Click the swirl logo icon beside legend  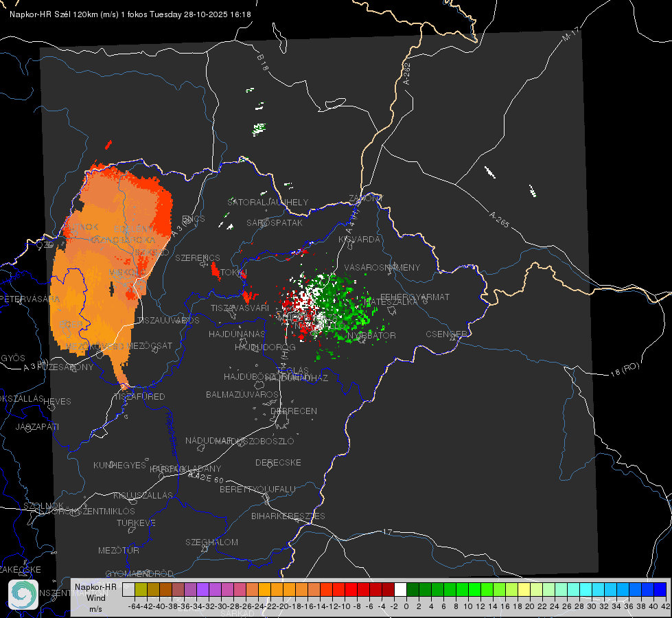point(23,595)
